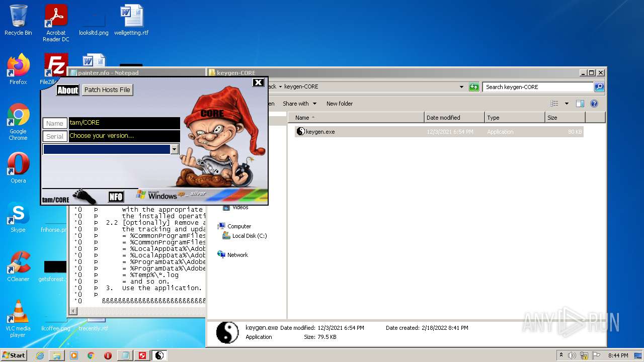Open the CCleaner desktop shortcut

(18, 266)
